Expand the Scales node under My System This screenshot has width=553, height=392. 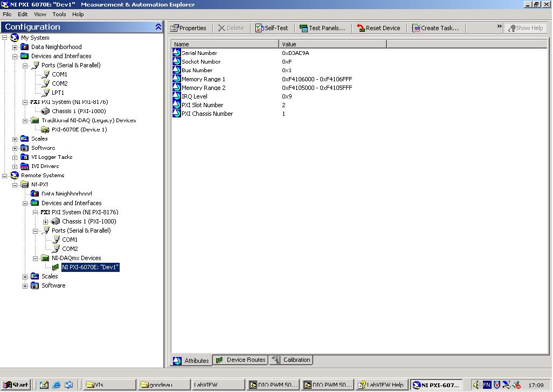[15, 139]
